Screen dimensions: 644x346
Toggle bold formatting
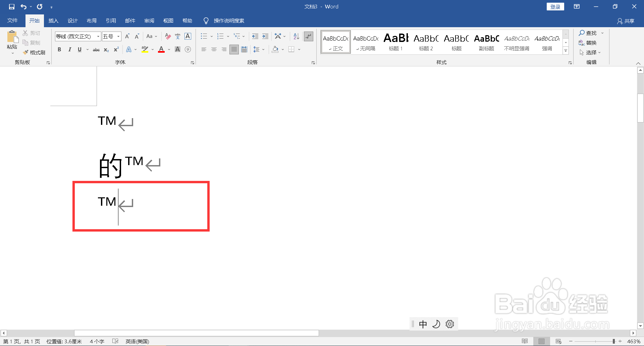(x=59, y=49)
